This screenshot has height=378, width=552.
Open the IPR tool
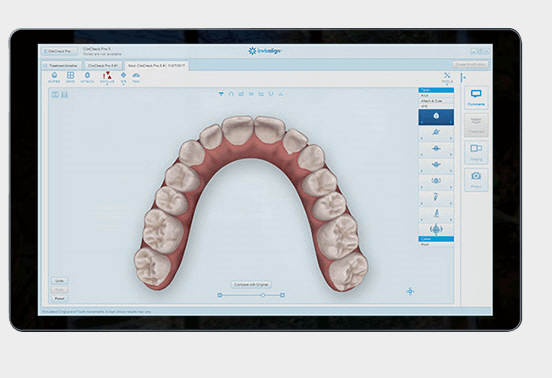point(123,77)
